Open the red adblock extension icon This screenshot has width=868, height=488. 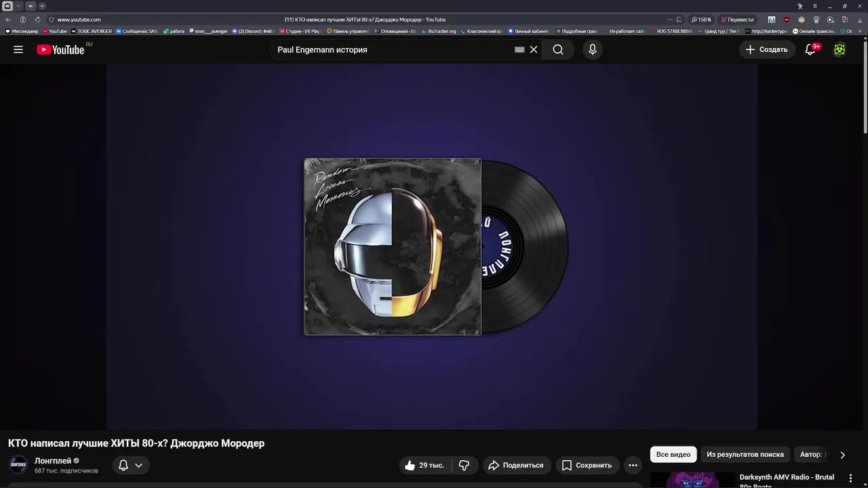787,20
